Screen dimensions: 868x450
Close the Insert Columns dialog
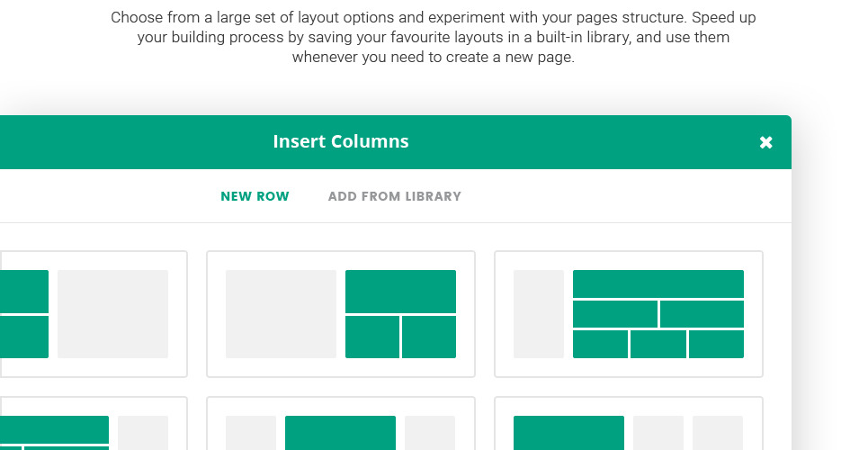[x=765, y=142]
